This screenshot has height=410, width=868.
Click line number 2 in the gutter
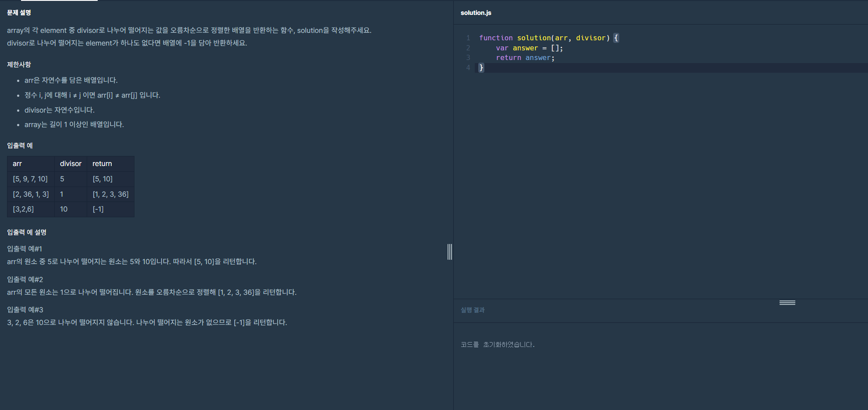[468, 48]
